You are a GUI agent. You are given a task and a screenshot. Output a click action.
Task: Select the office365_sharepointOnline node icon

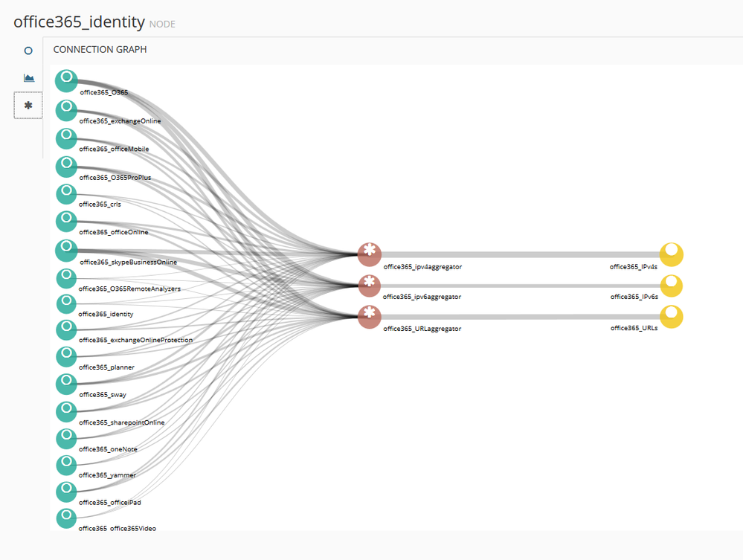(x=66, y=411)
